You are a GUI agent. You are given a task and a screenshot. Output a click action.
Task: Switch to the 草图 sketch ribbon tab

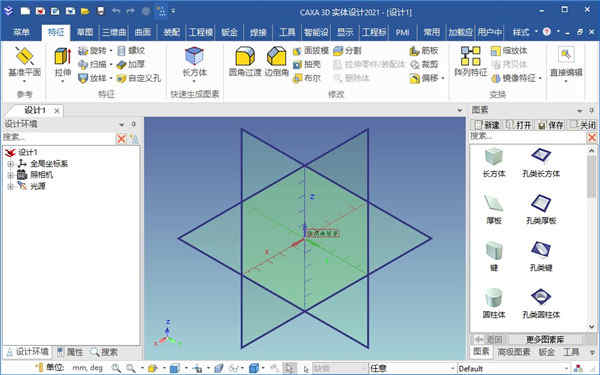[85, 32]
